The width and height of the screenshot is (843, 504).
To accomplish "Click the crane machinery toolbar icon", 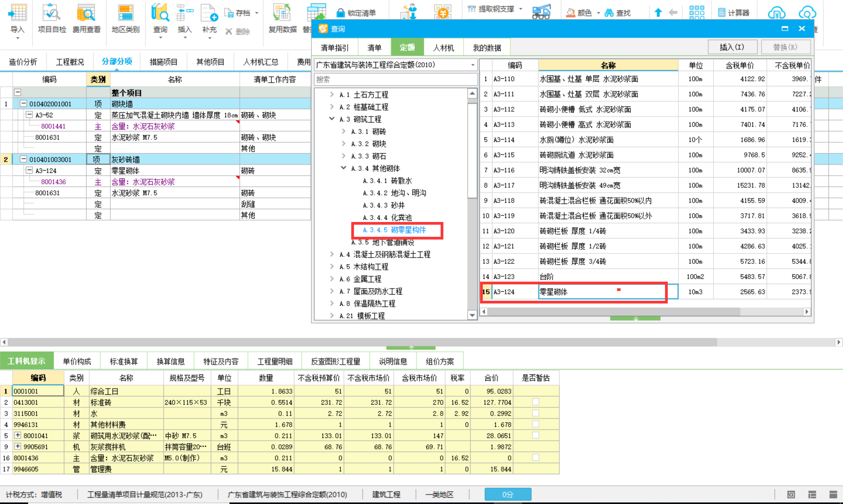I will coord(541,12).
